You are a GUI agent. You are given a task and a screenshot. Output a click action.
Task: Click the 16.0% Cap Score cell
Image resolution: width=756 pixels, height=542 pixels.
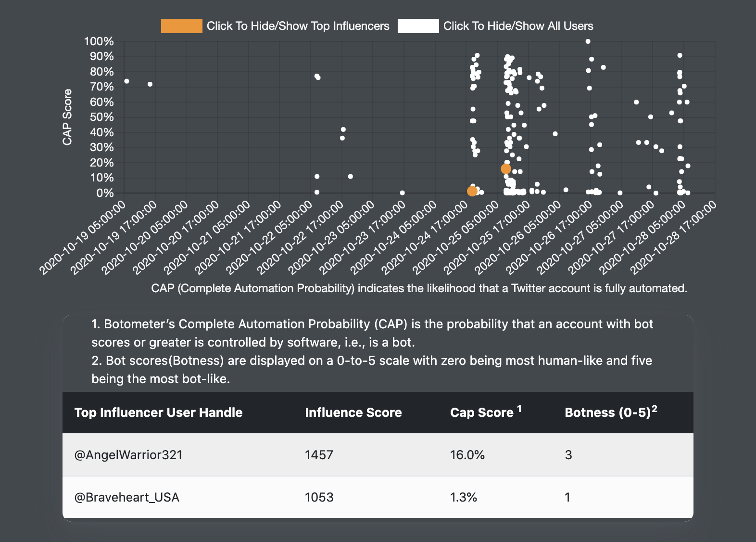tap(467, 455)
